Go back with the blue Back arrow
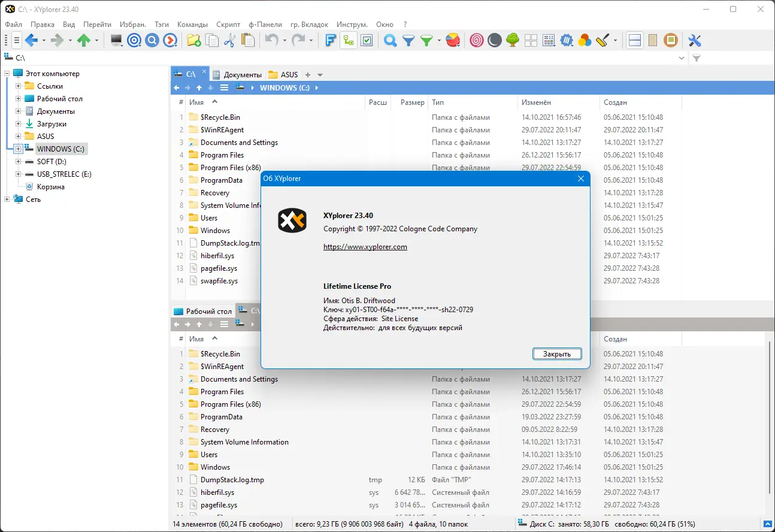Viewport: 775px width, 532px height. coord(31,41)
